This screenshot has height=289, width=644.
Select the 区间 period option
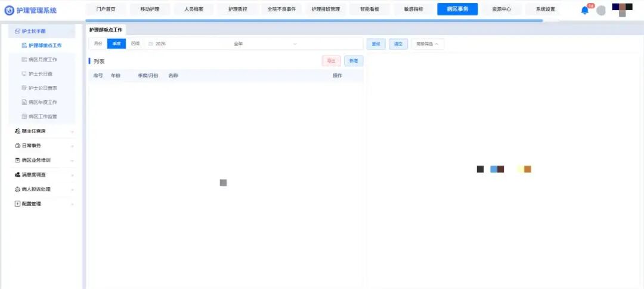pyautogui.click(x=135, y=44)
